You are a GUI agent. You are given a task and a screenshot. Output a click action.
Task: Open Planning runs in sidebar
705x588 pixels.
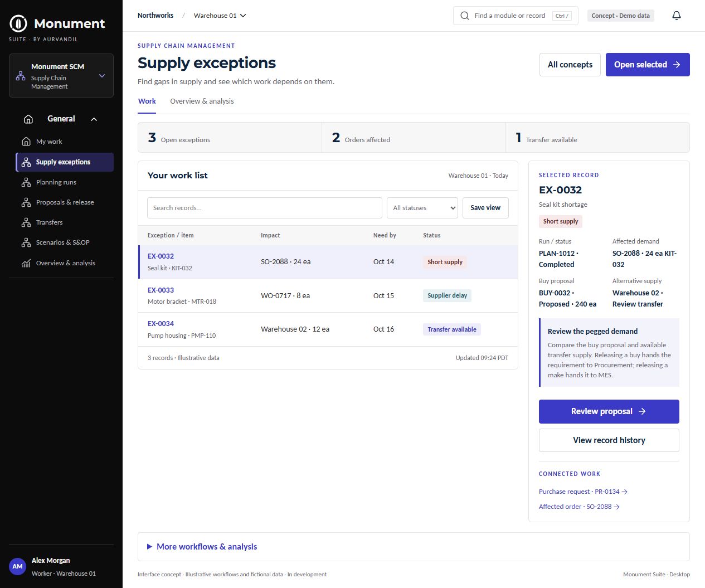(x=65, y=182)
